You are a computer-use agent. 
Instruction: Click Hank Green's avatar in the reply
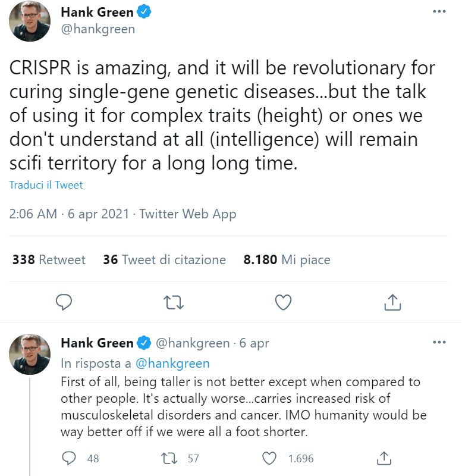click(x=30, y=354)
